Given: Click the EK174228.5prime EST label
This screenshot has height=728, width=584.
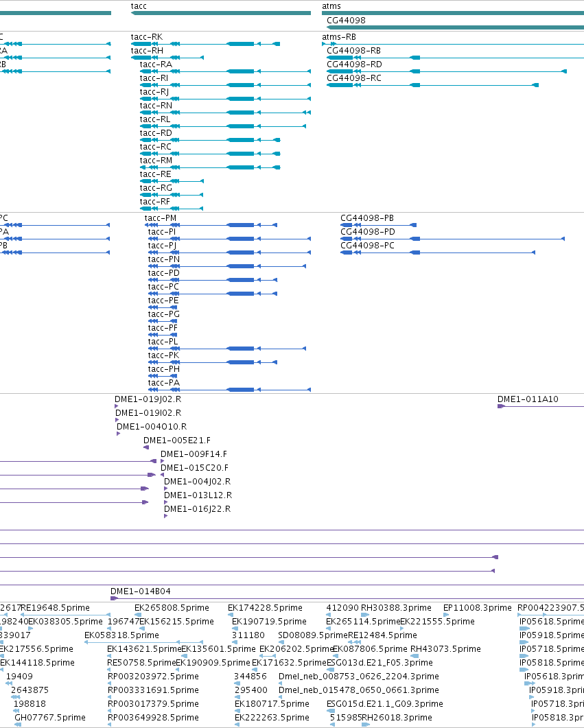Looking at the screenshot, I should [265, 607].
